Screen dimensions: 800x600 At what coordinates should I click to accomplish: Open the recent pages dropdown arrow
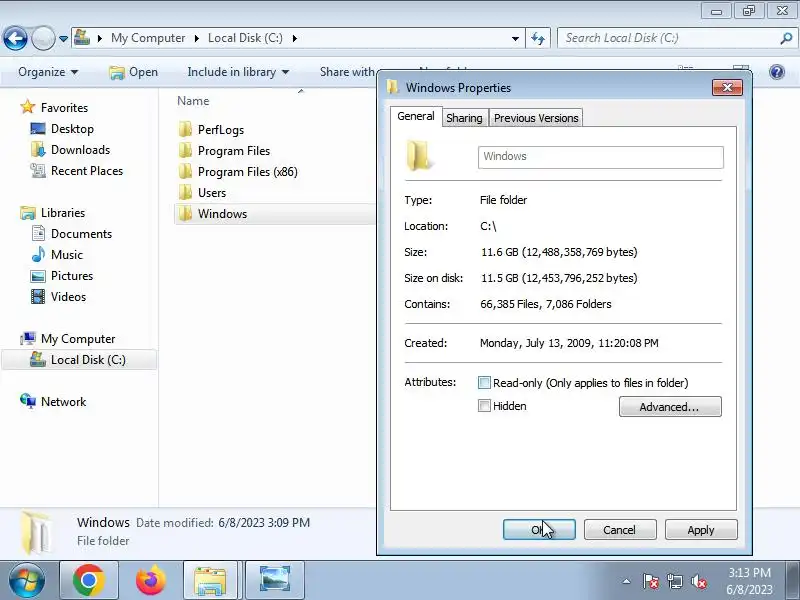(x=63, y=39)
